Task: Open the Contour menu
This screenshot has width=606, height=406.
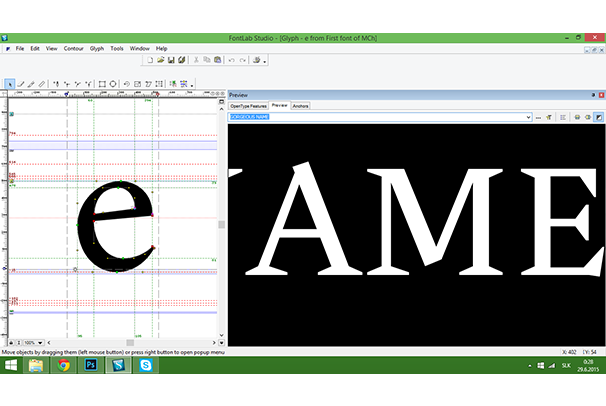Action: (73, 48)
